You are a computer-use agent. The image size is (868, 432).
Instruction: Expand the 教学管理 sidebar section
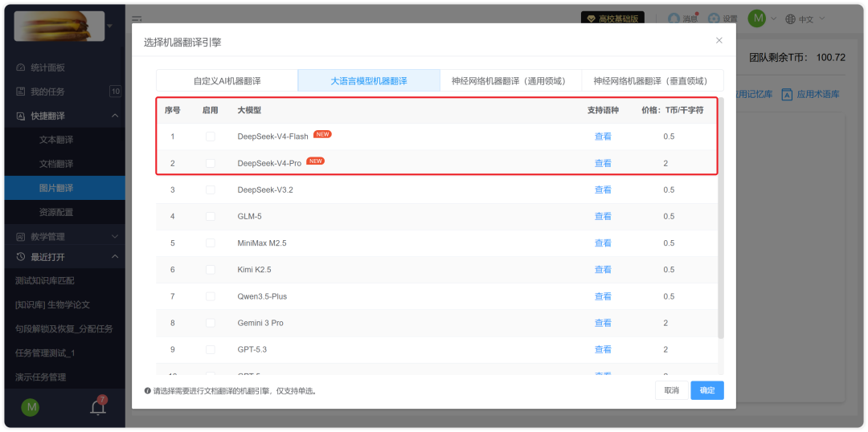click(x=115, y=237)
